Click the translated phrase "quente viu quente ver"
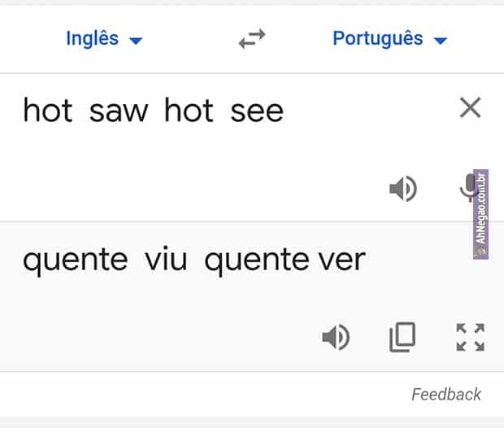This screenshot has height=428, width=504. (x=194, y=261)
